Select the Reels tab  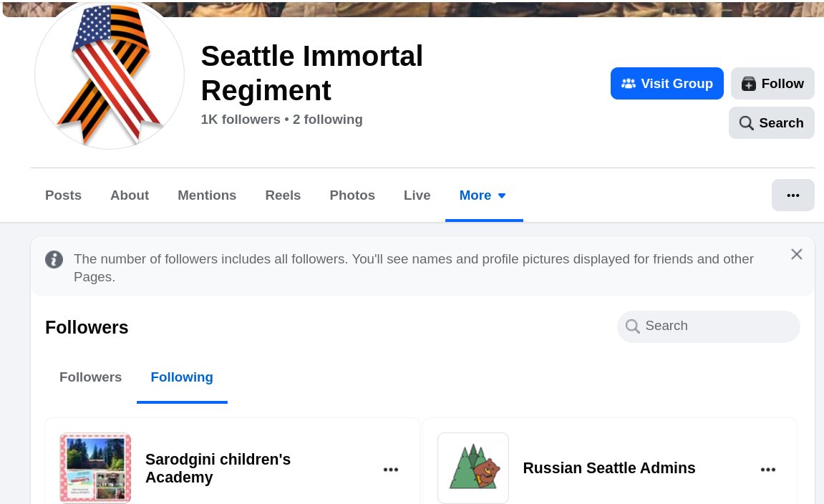pyautogui.click(x=283, y=195)
